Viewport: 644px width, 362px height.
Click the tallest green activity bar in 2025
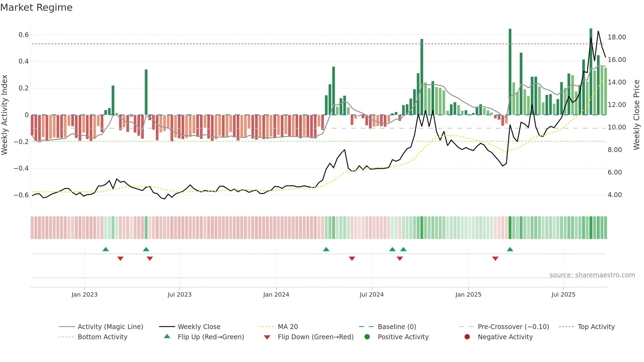591,72
